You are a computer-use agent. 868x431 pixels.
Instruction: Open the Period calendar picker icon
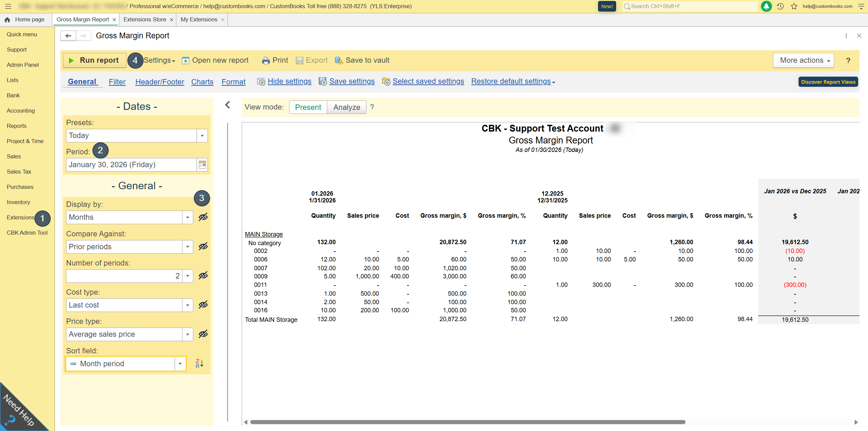(x=202, y=165)
